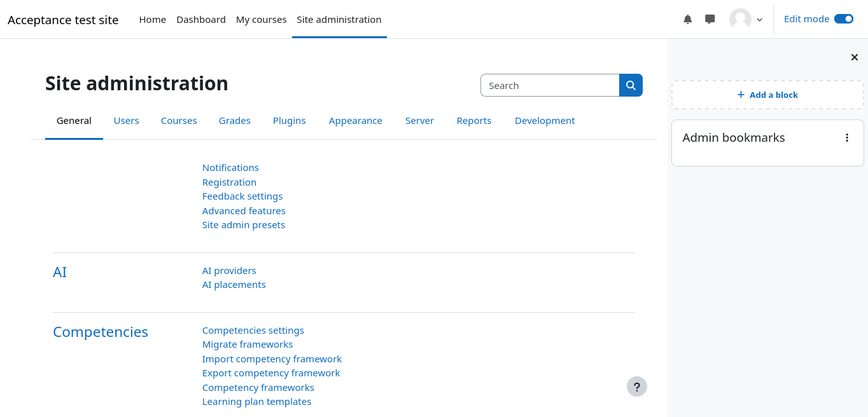The width and height of the screenshot is (868, 417).
Task: Switch to the Appearance tab
Action: (355, 121)
